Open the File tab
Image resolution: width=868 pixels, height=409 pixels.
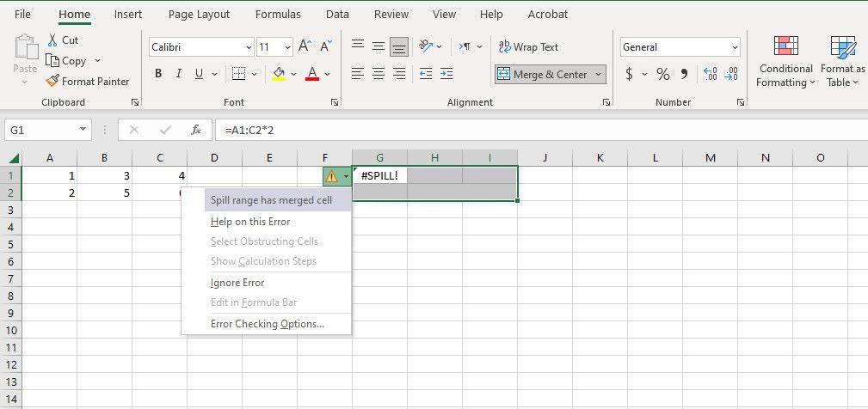point(22,15)
